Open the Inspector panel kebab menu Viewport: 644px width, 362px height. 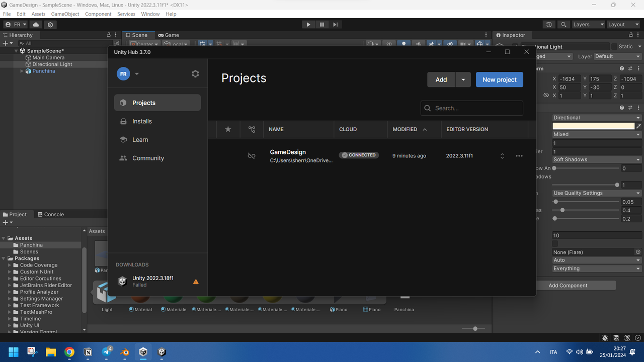639,35
